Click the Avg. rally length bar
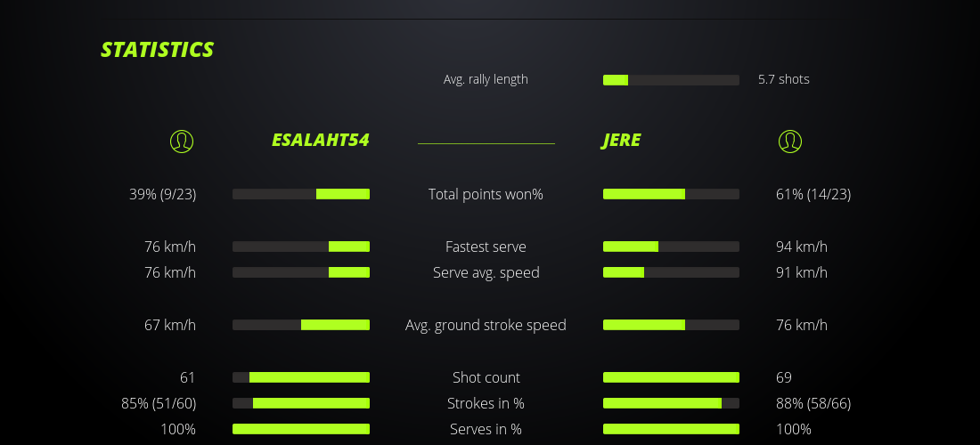The image size is (980, 445). (671, 80)
